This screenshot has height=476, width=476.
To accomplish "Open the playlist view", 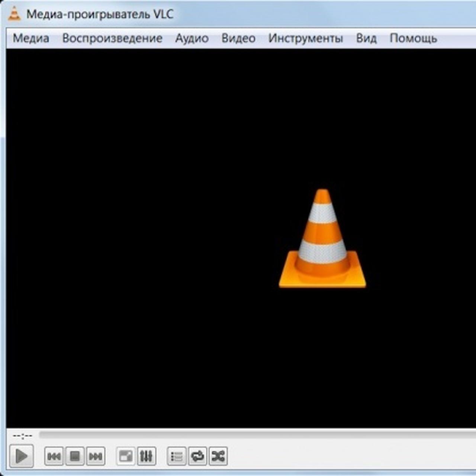I will pyautogui.click(x=177, y=456).
